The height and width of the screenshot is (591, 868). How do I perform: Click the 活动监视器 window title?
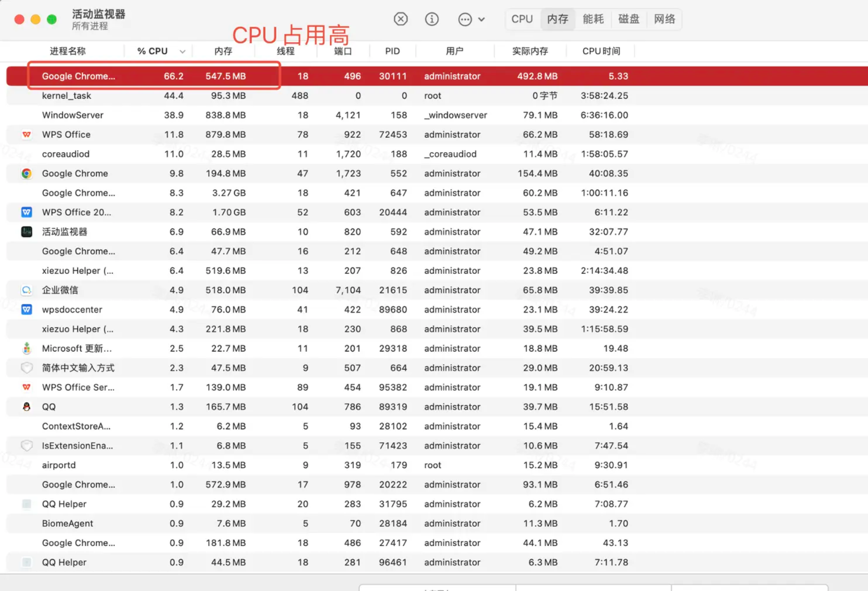click(x=98, y=14)
